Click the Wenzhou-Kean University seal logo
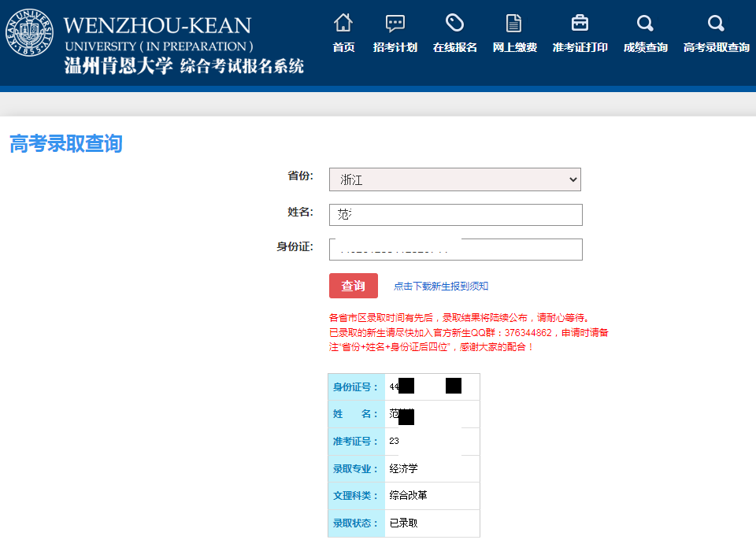The height and width of the screenshot is (551, 756). pos(31,33)
